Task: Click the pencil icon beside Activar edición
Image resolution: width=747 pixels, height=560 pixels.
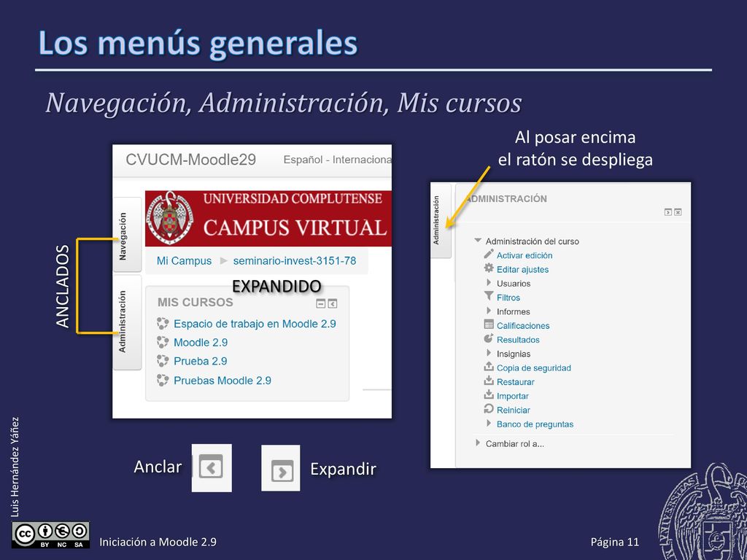Action: [489, 254]
